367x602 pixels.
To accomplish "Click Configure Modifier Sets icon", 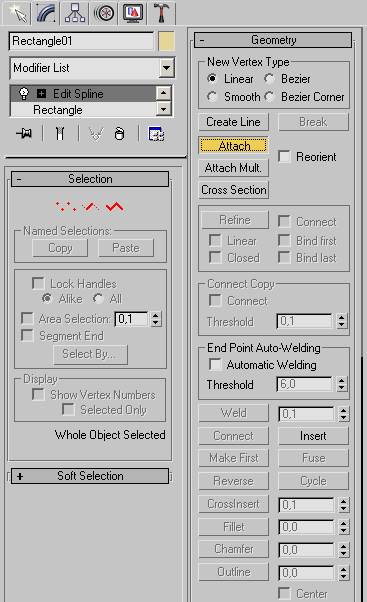I will (x=156, y=134).
